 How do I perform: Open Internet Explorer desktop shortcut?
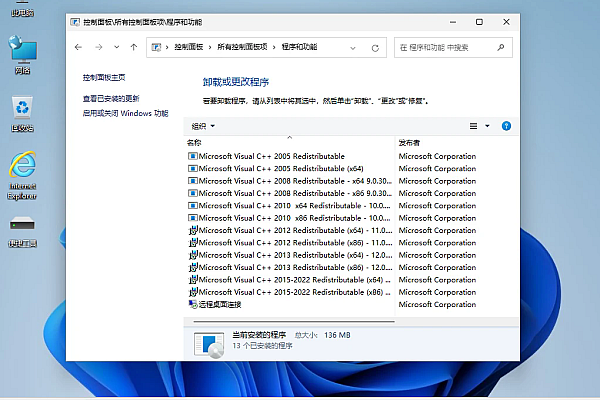coord(22,176)
